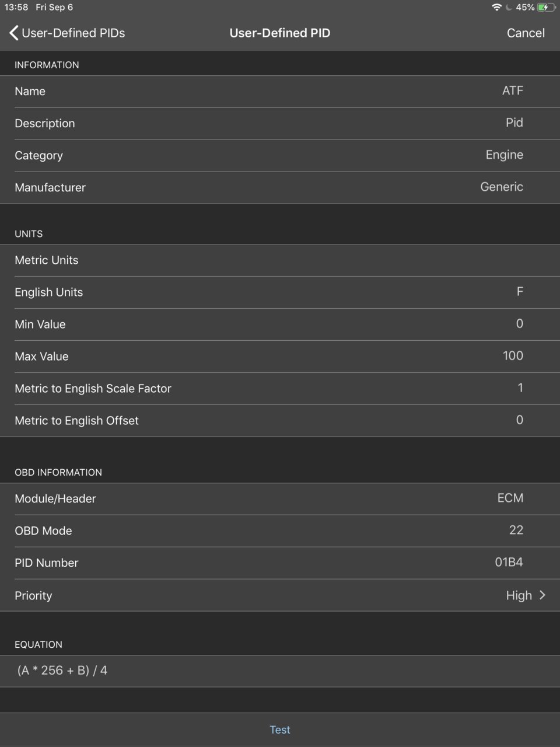
Task: Edit the Name field ATF
Action: click(280, 91)
